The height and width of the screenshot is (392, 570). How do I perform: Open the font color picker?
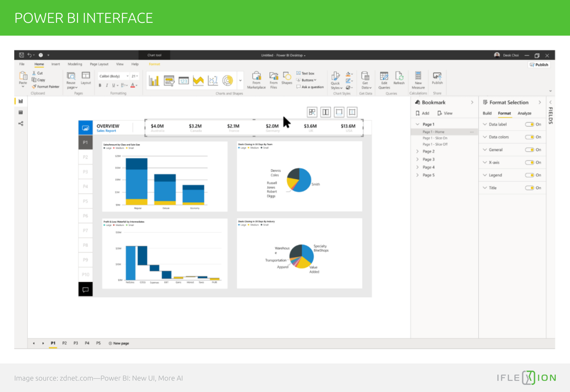coord(134,86)
